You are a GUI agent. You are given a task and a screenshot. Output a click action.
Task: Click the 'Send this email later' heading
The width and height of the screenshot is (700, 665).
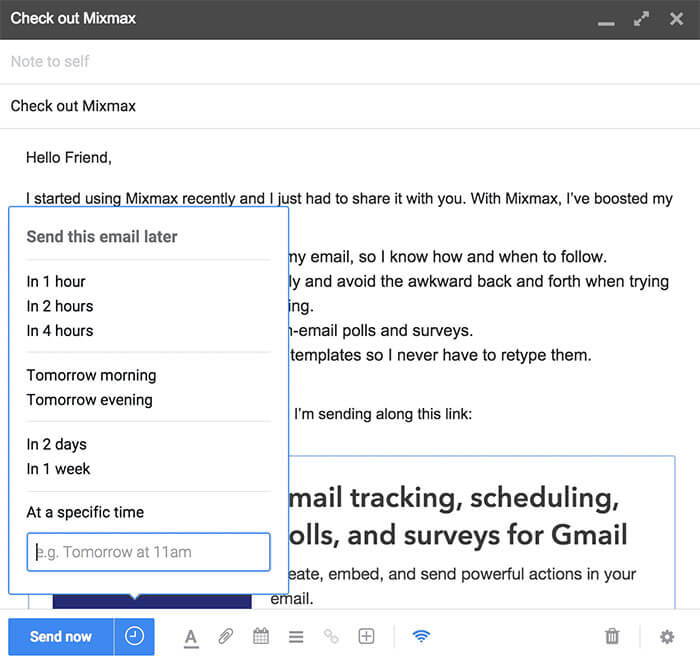point(102,237)
